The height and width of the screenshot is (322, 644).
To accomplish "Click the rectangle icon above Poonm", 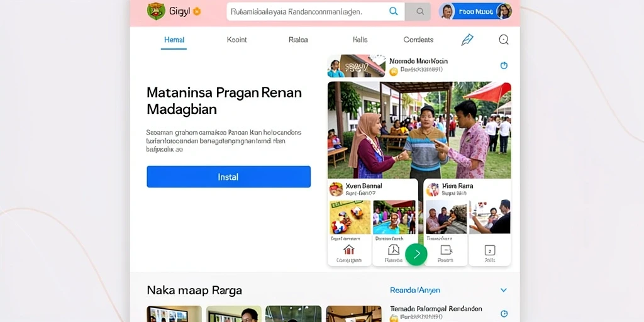I will tap(446, 250).
